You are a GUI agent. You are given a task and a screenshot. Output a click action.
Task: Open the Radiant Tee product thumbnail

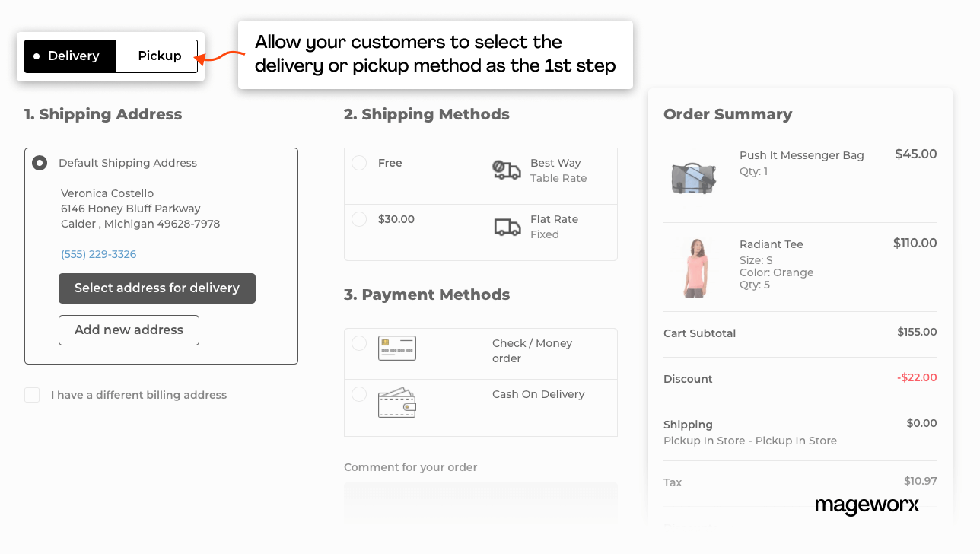coord(694,266)
